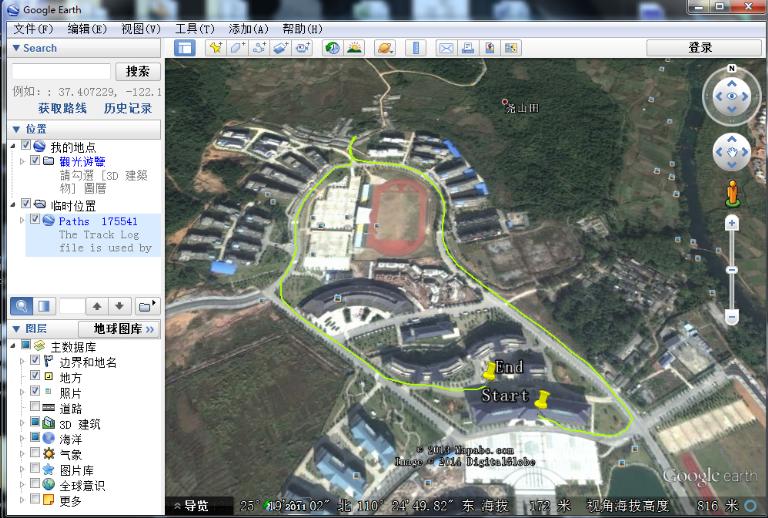Add a polygon from toolbar
768x518 pixels.
click(238, 48)
